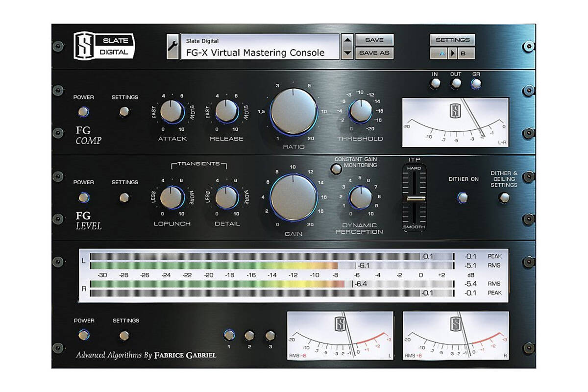Click FG LEVEL module label
588x392 pixels.
(x=89, y=221)
